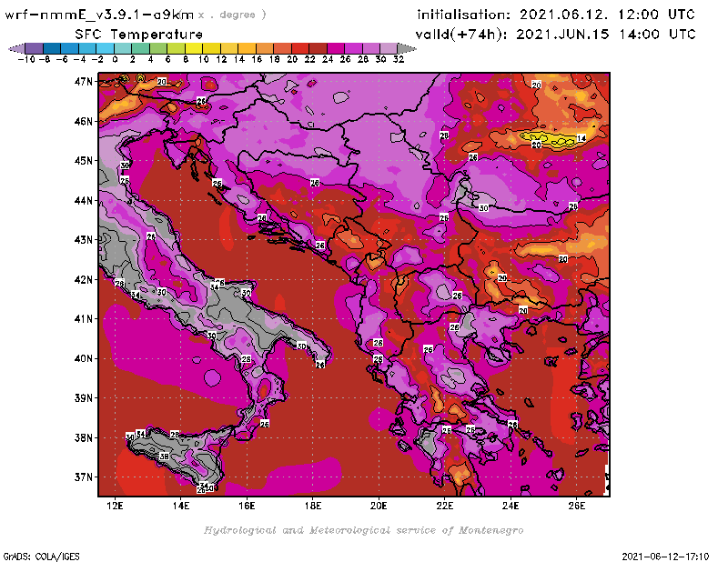Click the initialisation date '2021.06.12. 12:00 UTC'

tap(607, 15)
